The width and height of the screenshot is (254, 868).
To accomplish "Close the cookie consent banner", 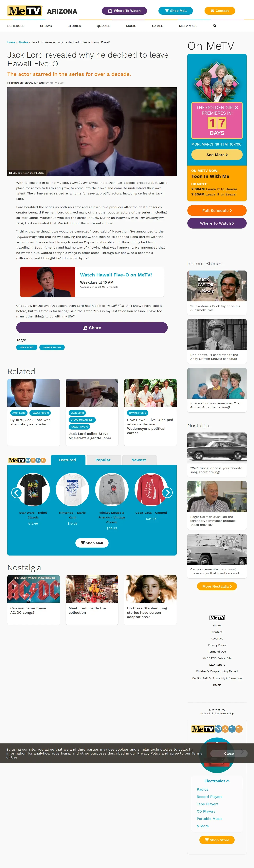I will (x=229, y=753).
